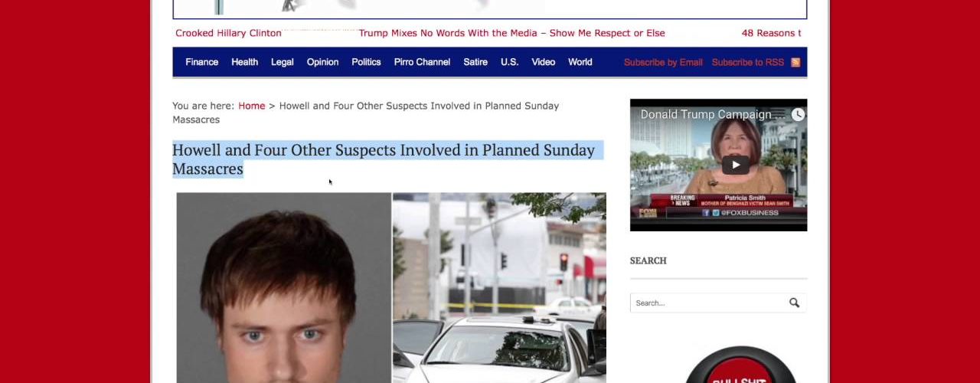Click Subscribe by Email link
This screenshot has height=383, width=980.
(663, 62)
